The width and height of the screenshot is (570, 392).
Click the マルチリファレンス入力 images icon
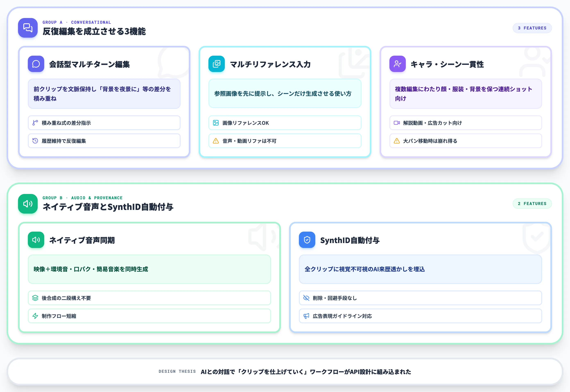(x=217, y=64)
